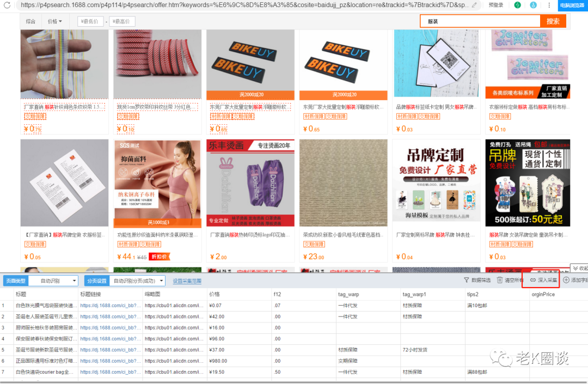Open the black 吊牌 500张起订 thumbnail

click(528, 183)
